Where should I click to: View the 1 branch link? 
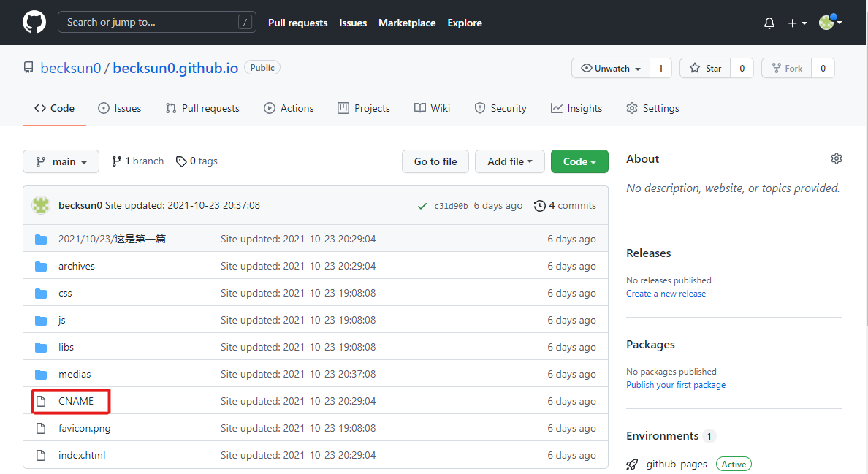coord(138,161)
